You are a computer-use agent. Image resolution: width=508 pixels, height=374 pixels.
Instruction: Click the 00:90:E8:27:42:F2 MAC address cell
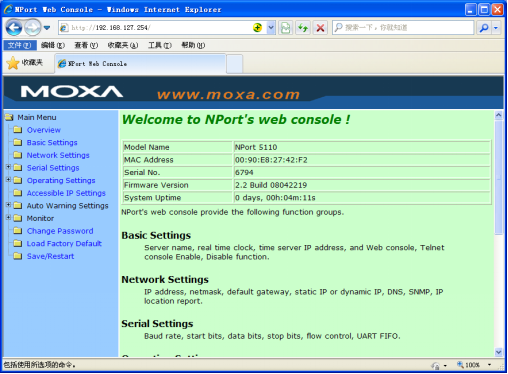[362, 160]
